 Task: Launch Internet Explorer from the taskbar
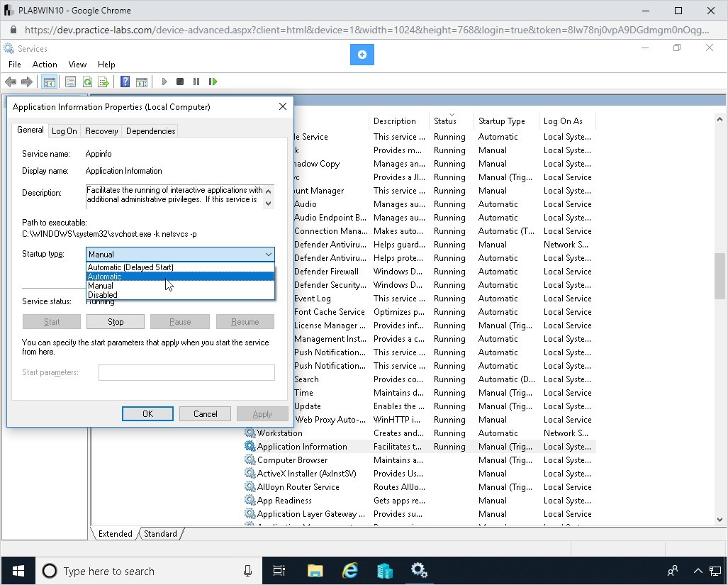point(349,571)
